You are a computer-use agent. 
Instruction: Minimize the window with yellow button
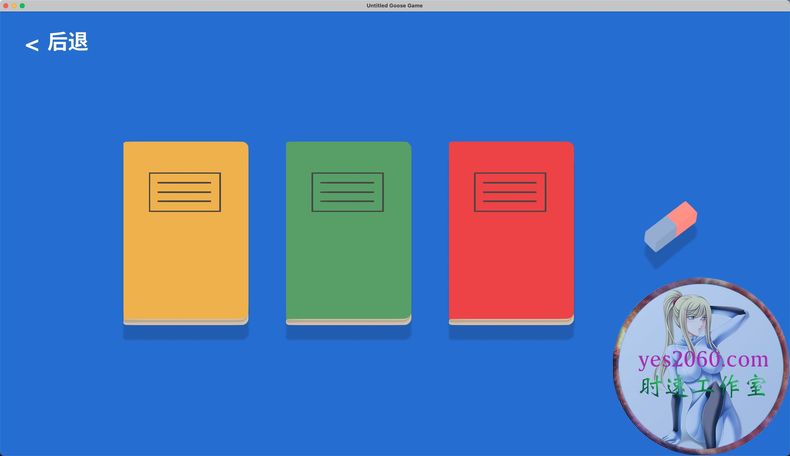(x=14, y=5)
